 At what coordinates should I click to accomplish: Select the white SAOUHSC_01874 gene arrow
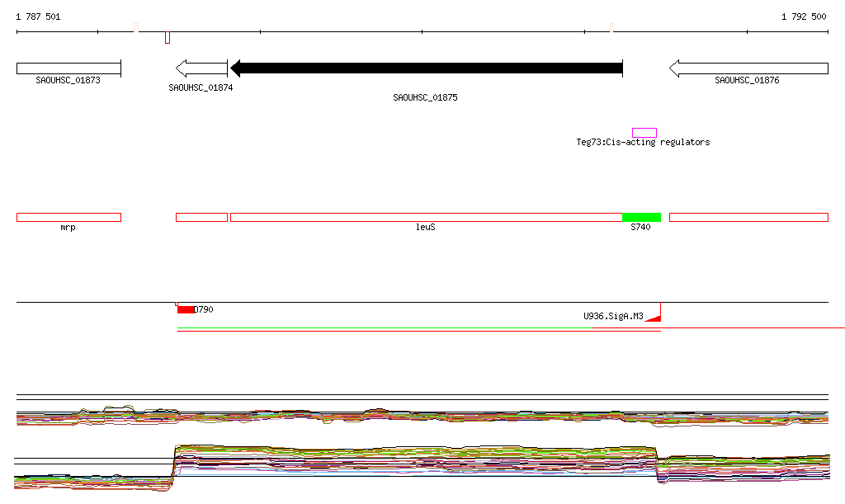202,68
